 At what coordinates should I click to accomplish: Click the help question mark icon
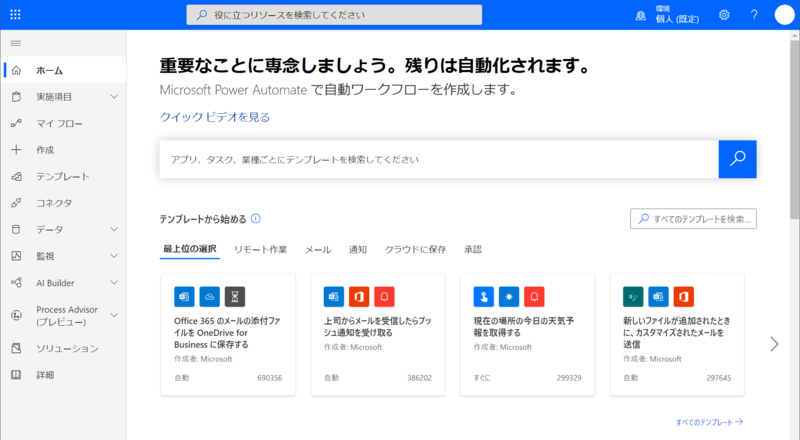tap(754, 15)
